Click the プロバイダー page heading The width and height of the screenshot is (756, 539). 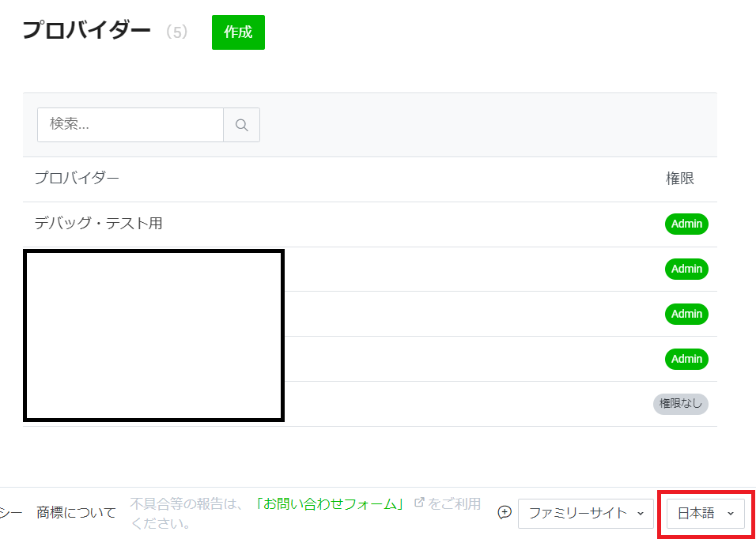pyautogui.click(x=87, y=32)
